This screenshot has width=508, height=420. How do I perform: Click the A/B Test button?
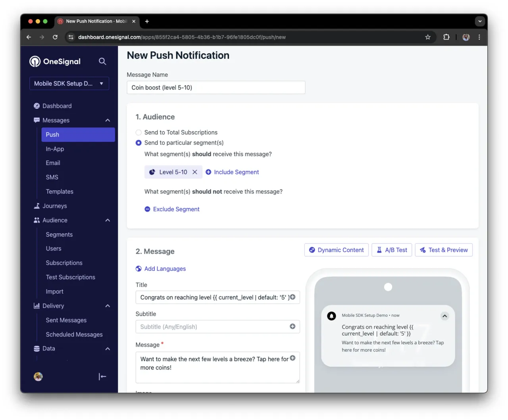[x=392, y=250]
